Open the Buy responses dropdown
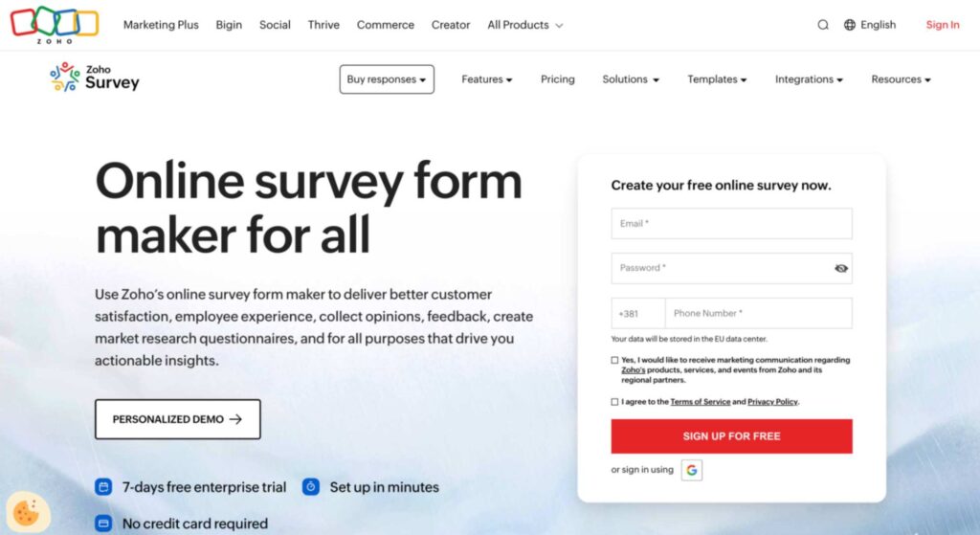This screenshot has height=535, width=980. [387, 79]
